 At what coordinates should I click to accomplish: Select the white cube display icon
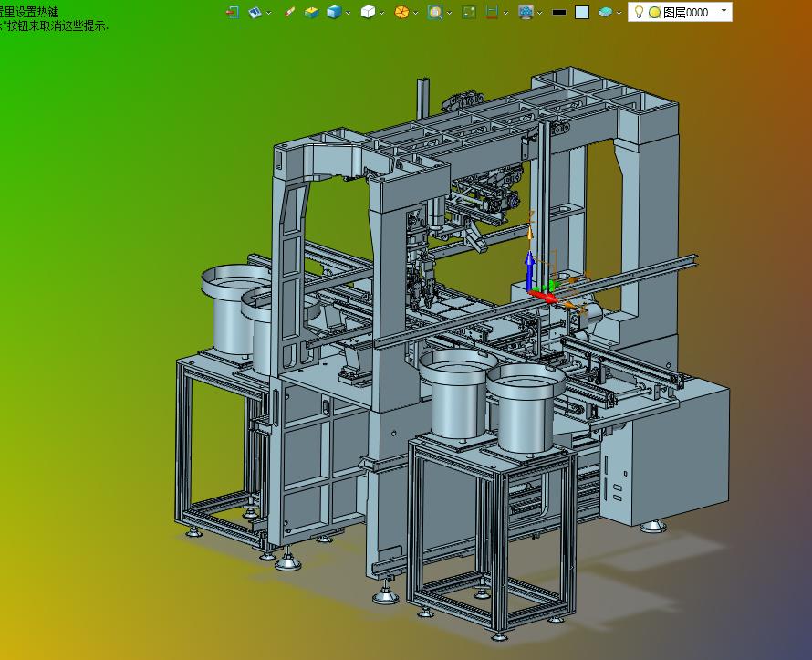(368, 12)
